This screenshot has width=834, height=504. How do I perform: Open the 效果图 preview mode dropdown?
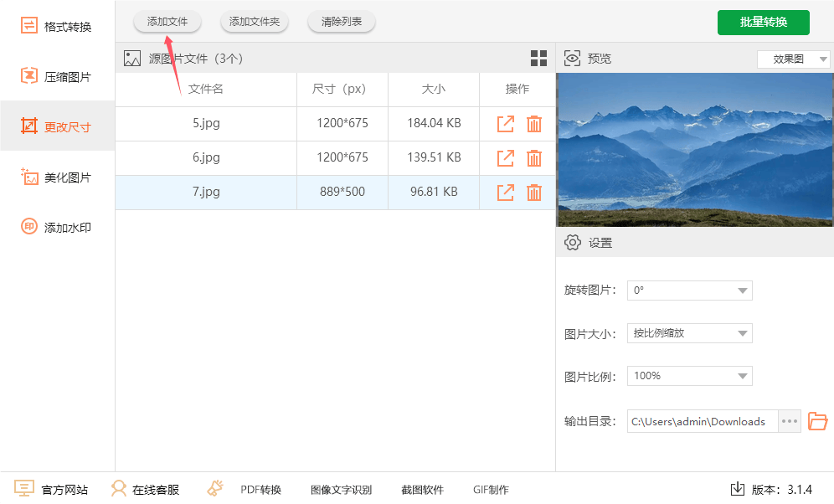793,59
